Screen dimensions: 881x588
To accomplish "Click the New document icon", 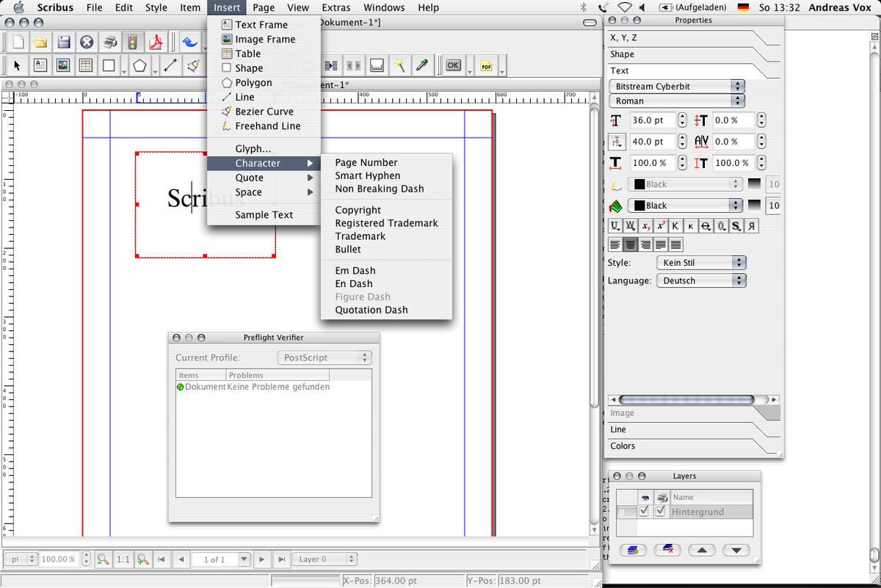I will (18, 42).
